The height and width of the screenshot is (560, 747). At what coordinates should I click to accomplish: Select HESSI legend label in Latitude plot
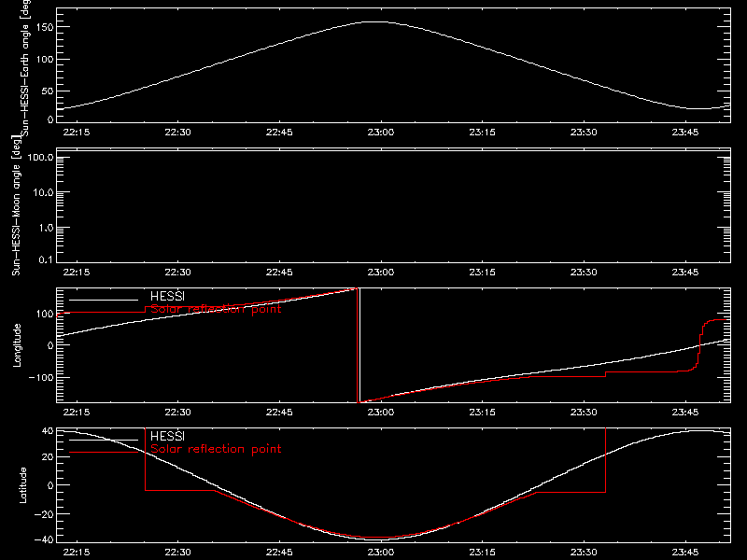(x=167, y=436)
